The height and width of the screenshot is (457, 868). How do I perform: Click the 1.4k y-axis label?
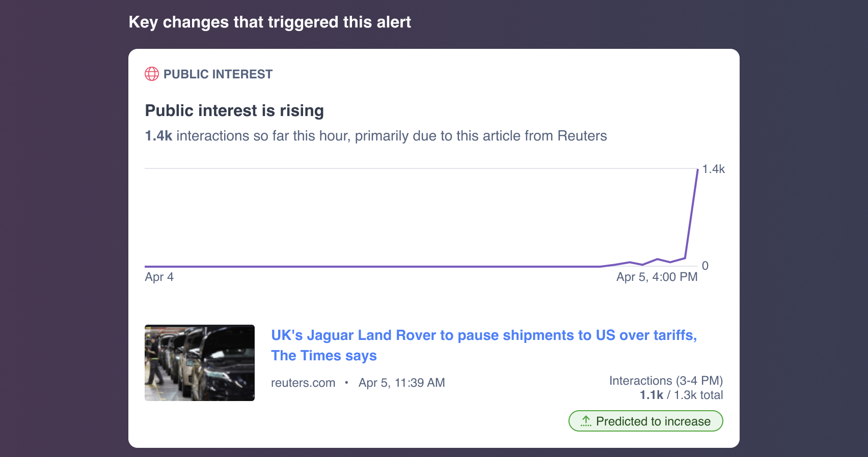pyautogui.click(x=713, y=169)
